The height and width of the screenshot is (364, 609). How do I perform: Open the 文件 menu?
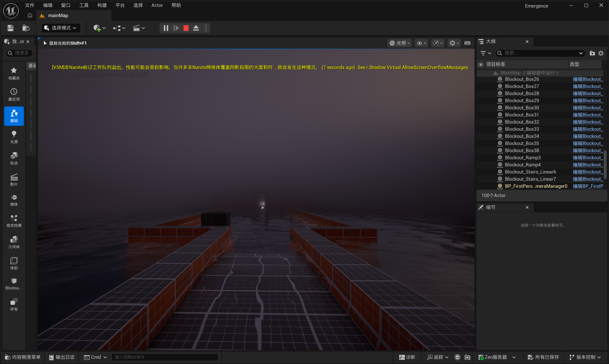click(30, 5)
